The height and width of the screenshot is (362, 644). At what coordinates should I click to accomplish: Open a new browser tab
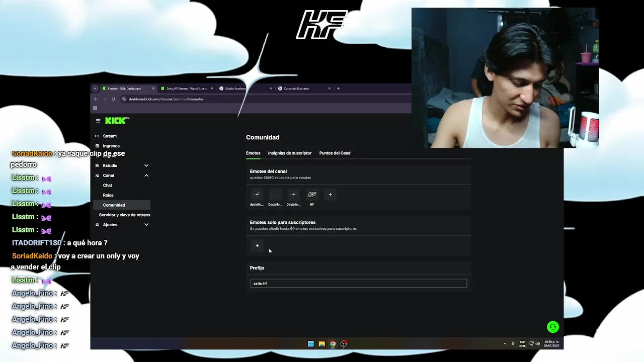[338, 88]
